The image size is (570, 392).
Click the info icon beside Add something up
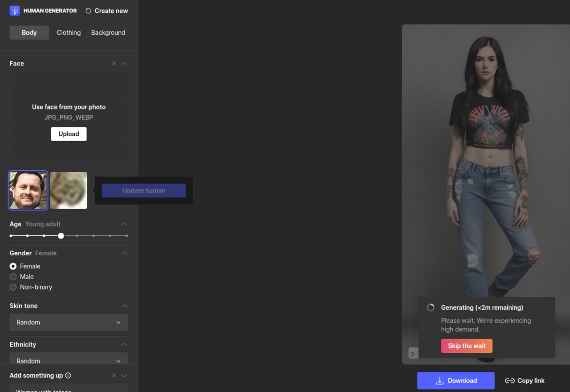[x=68, y=376]
